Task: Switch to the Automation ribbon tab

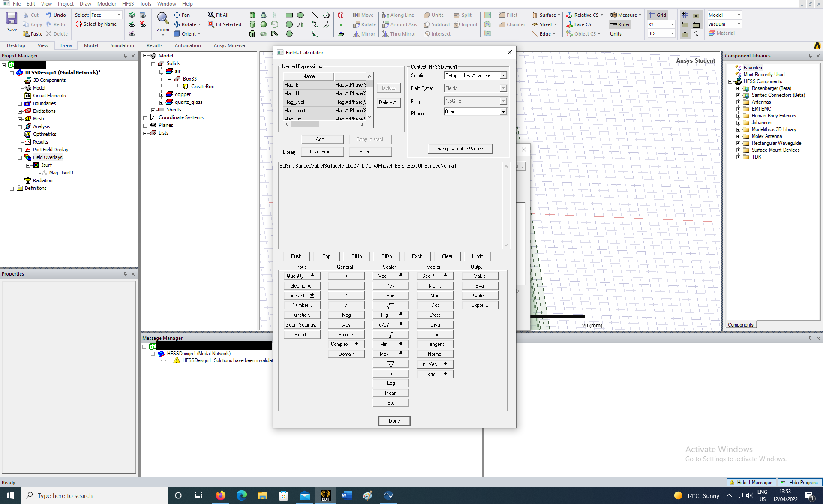Action: tap(188, 45)
